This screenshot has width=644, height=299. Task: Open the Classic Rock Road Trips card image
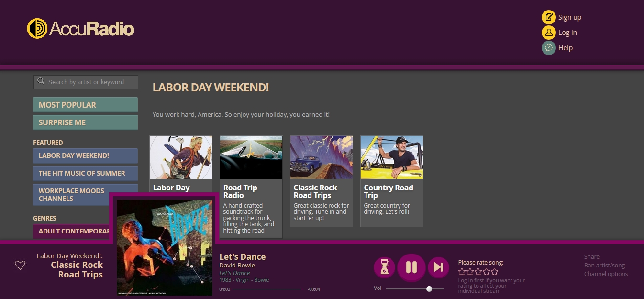[x=322, y=157]
